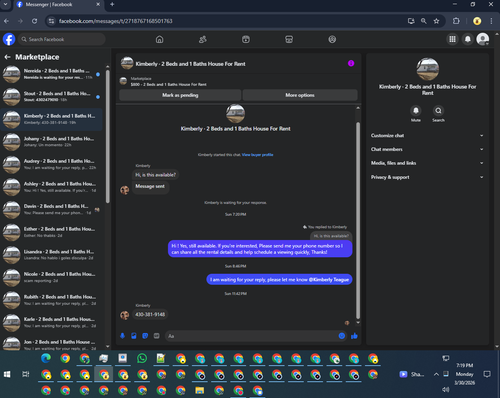Open the Dawin conversation
Viewport: 500px width, 398px height.
pyautogui.click(x=52, y=209)
